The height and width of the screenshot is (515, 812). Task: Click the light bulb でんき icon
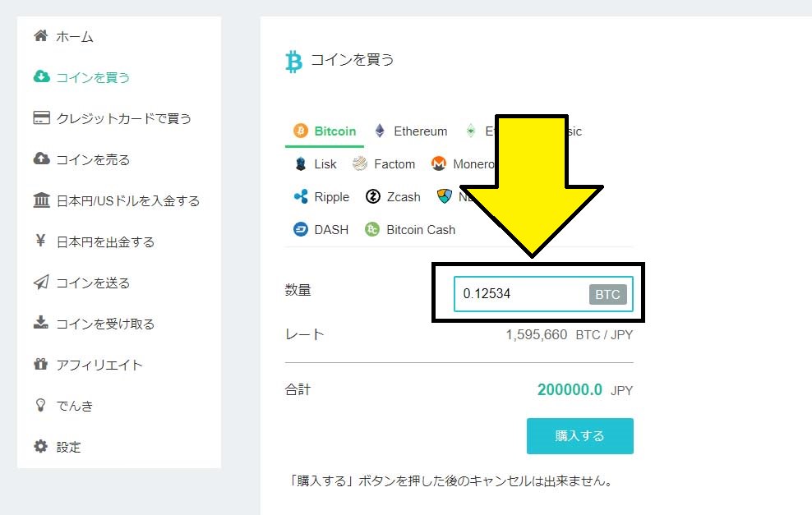40,406
